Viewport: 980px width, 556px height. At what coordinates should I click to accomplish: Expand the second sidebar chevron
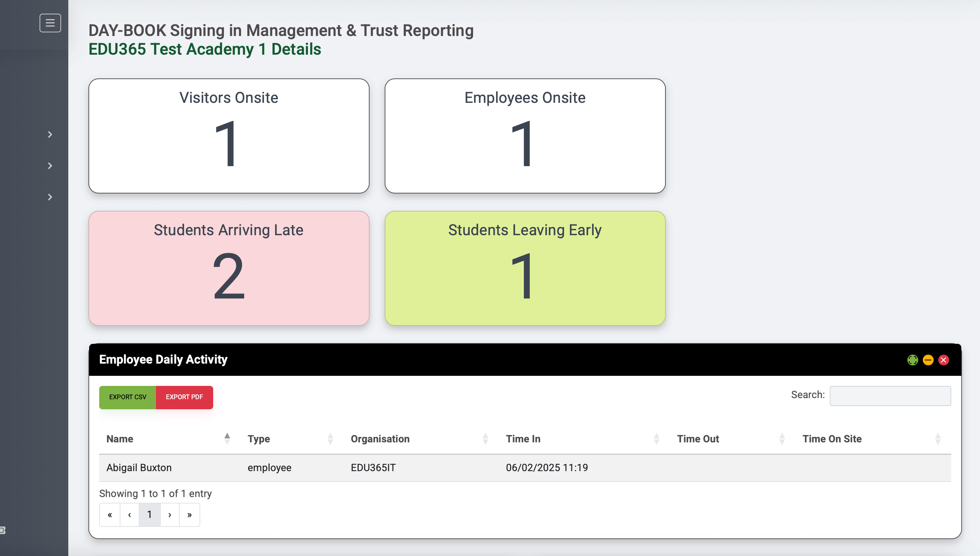click(50, 166)
